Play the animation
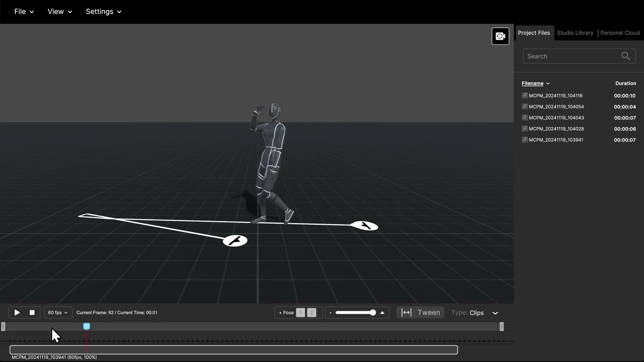644x362 pixels. pyautogui.click(x=17, y=313)
